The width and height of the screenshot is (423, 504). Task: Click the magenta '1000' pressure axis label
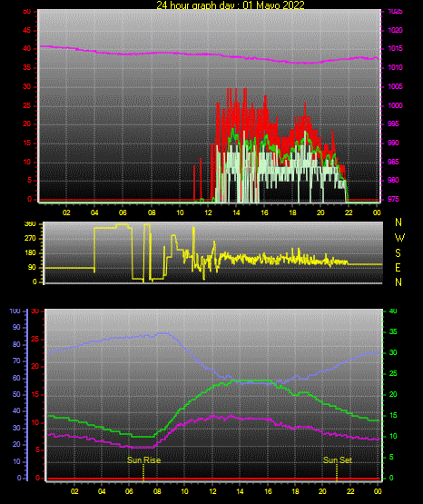tap(395, 105)
